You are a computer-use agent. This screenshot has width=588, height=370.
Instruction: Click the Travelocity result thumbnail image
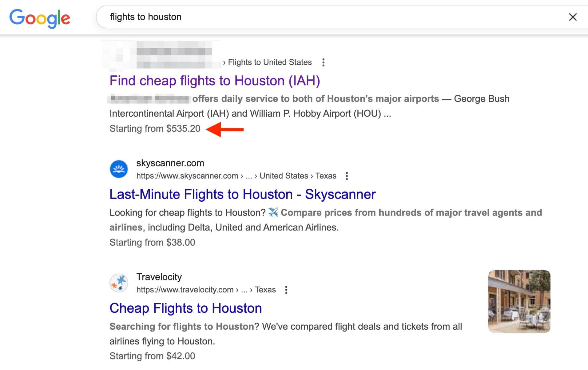click(519, 301)
